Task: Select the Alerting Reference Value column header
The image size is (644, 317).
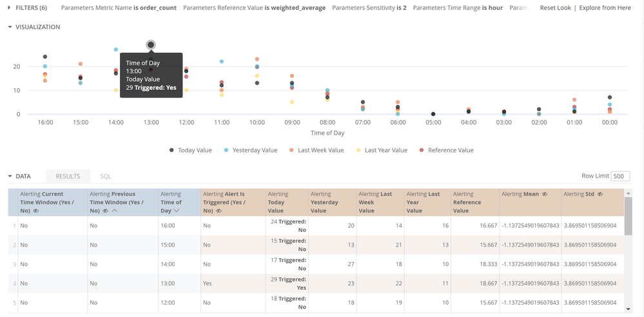Action: point(475,202)
